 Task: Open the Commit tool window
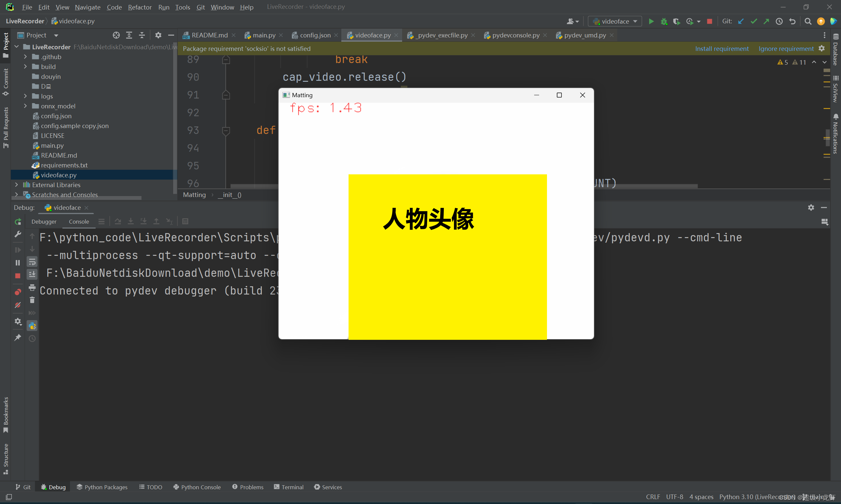pos(6,82)
